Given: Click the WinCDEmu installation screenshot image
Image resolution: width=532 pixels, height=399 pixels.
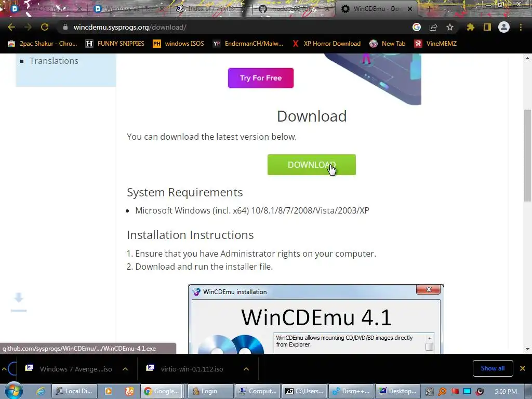Looking at the screenshot, I should [x=316, y=319].
